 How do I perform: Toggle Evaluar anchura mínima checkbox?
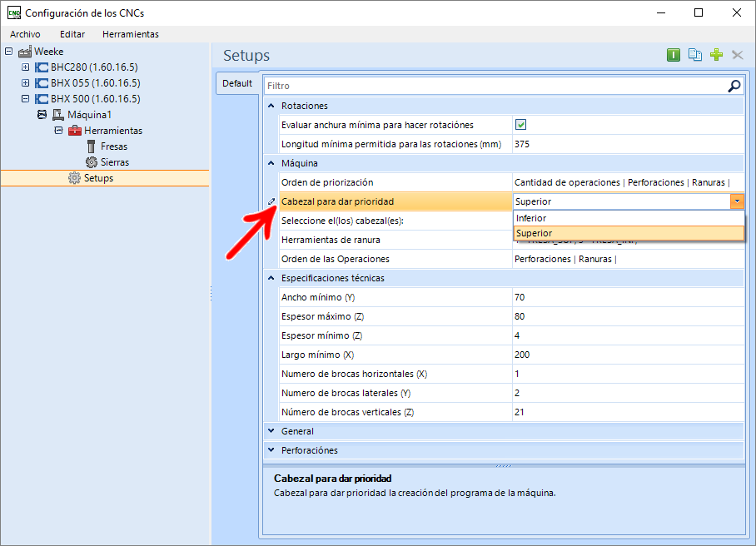point(520,125)
